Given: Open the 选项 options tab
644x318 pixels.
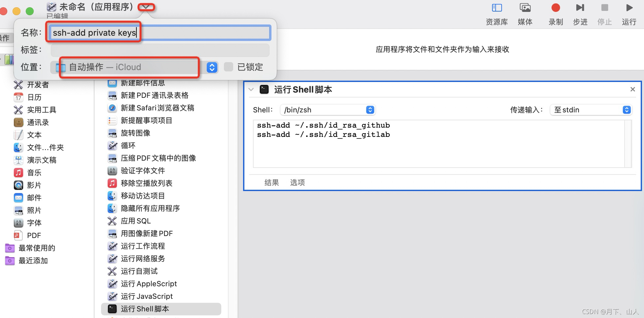Looking at the screenshot, I should click(297, 182).
